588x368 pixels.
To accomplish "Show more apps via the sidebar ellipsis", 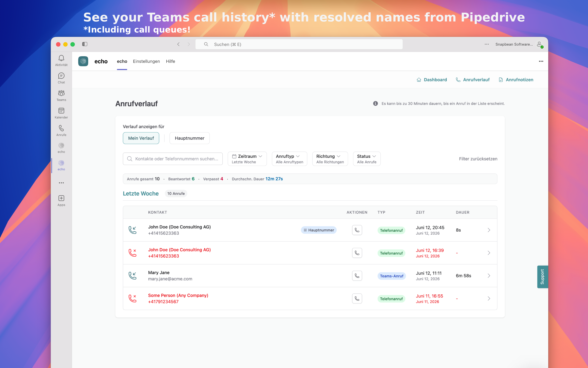I will pyautogui.click(x=61, y=183).
